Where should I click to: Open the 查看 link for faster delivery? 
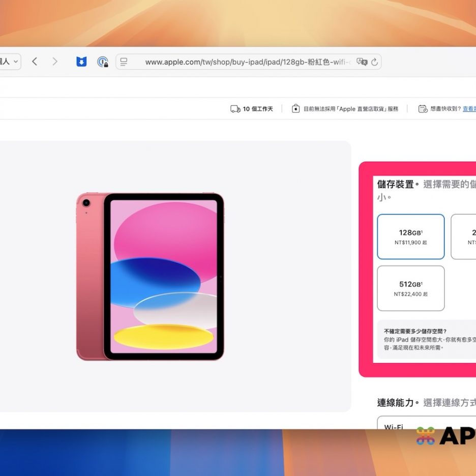[469, 109]
